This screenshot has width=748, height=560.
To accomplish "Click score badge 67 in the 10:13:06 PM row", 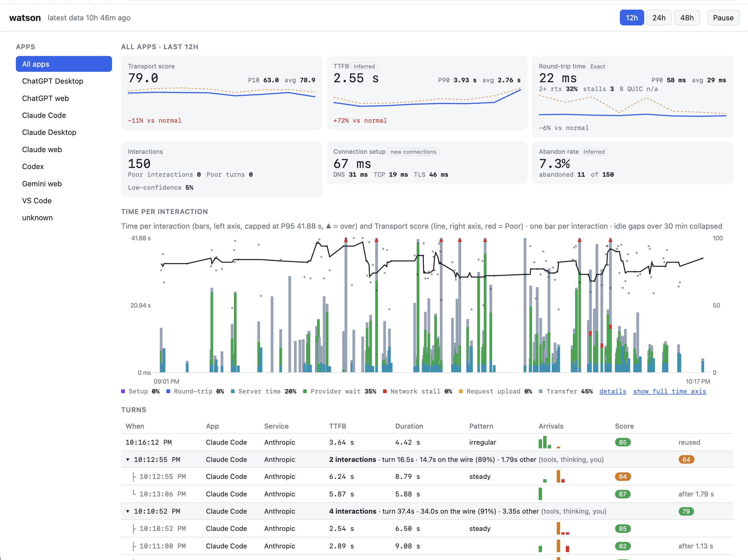I will pyautogui.click(x=623, y=494).
